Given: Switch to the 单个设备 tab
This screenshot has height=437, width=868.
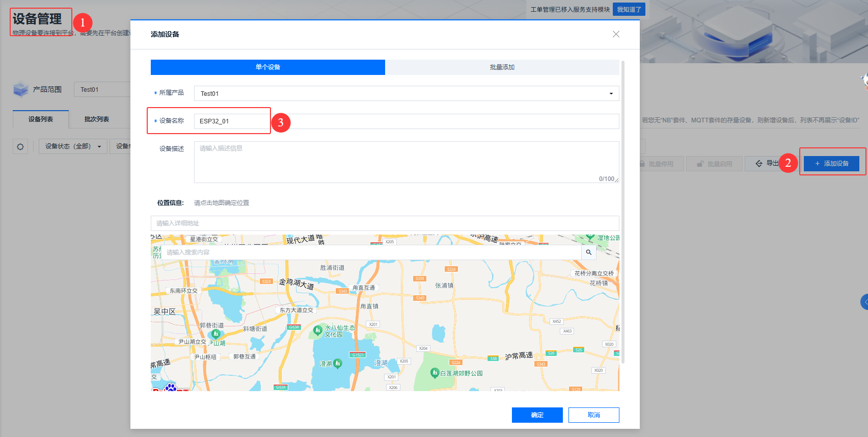Looking at the screenshot, I should (x=268, y=67).
